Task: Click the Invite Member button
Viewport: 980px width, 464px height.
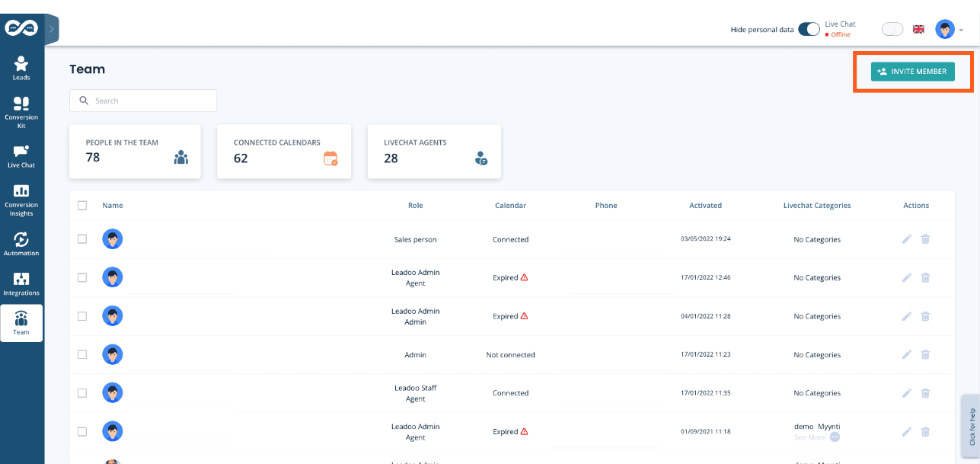Action: coord(912,72)
